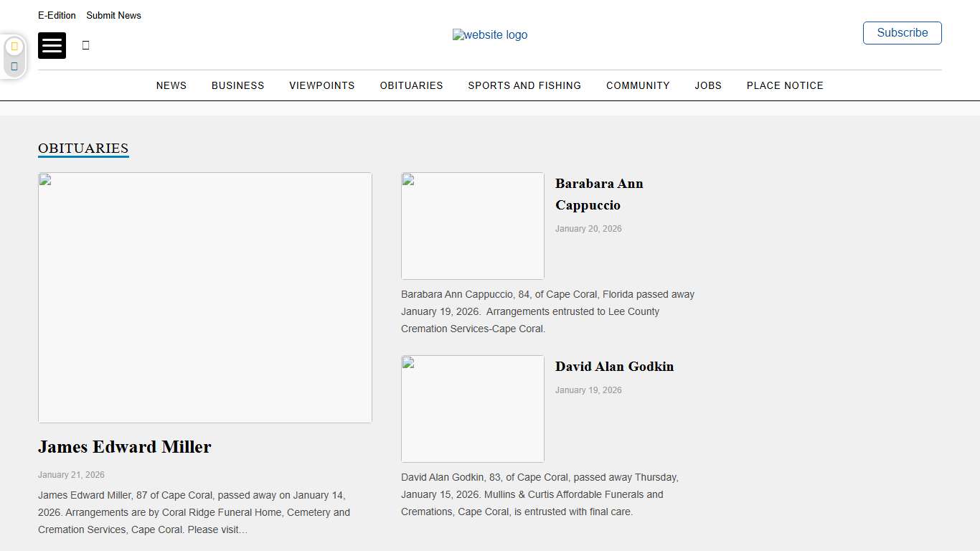Open the Business menu item

click(x=237, y=85)
